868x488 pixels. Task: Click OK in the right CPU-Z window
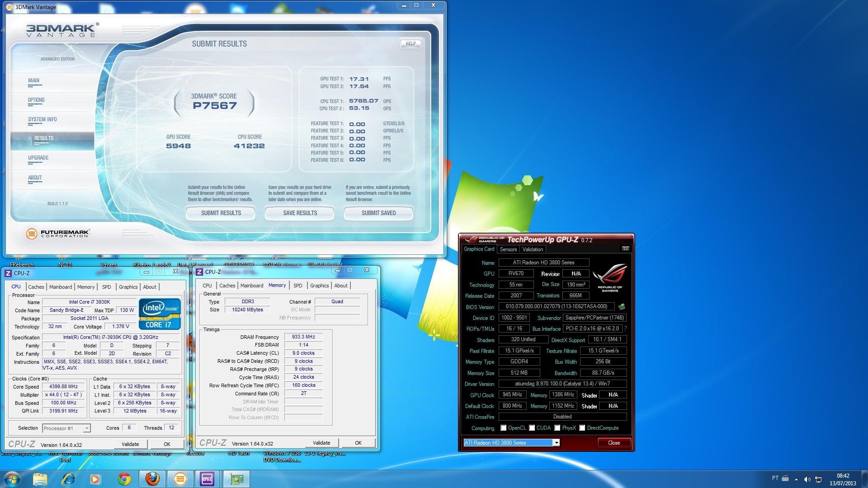coord(358,443)
